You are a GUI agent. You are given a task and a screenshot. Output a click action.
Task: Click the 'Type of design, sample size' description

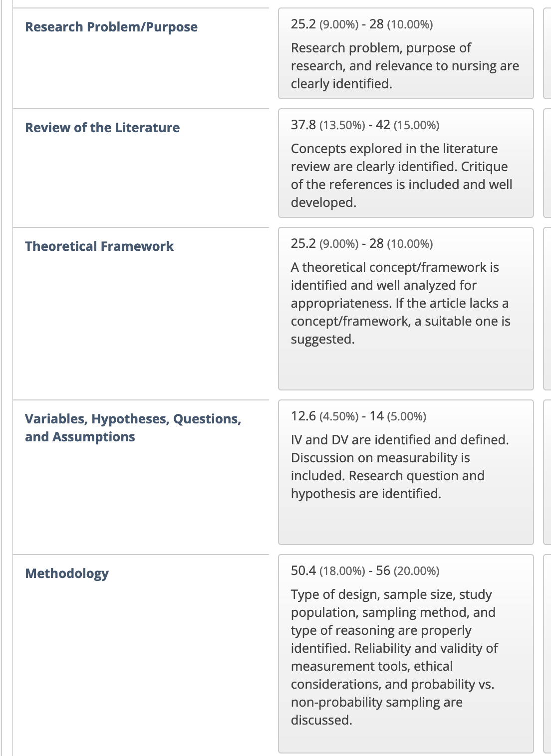click(394, 657)
